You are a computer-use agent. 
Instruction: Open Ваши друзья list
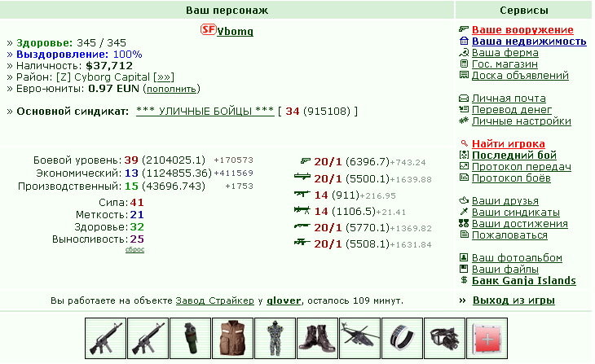tap(505, 200)
